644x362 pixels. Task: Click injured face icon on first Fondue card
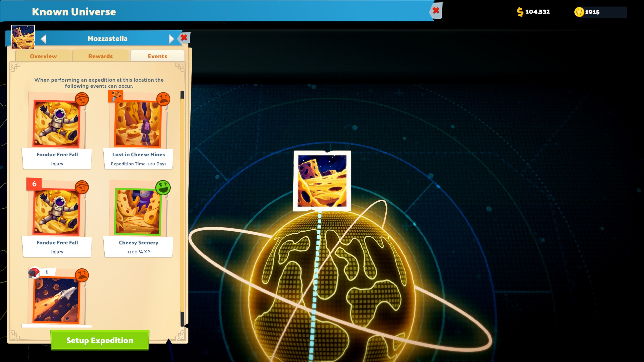coord(82,99)
